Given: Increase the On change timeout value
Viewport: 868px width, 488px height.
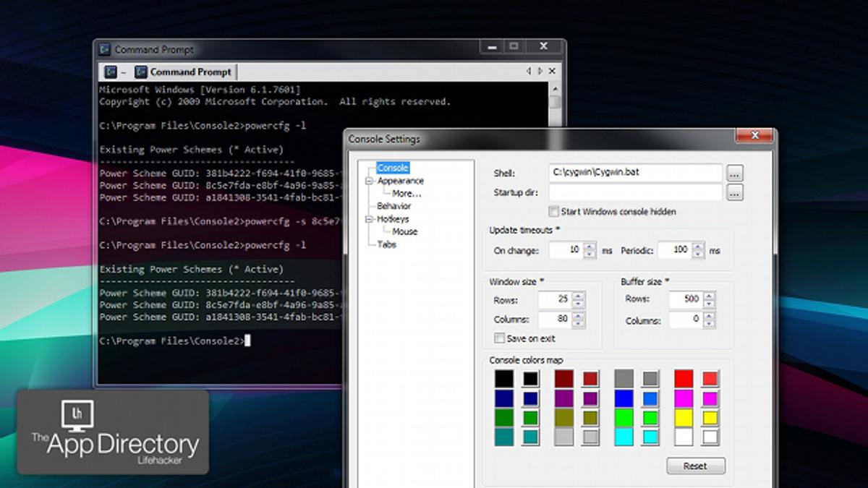Looking at the screenshot, I should pyautogui.click(x=590, y=247).
